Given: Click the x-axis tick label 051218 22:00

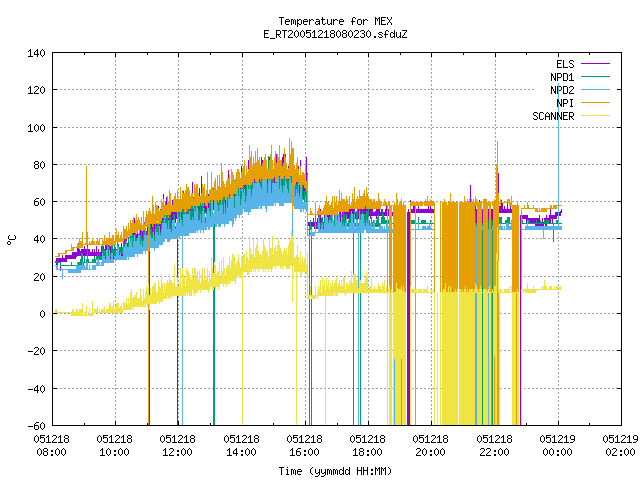Looking at the screenshot, I should (x=494, y=446).
